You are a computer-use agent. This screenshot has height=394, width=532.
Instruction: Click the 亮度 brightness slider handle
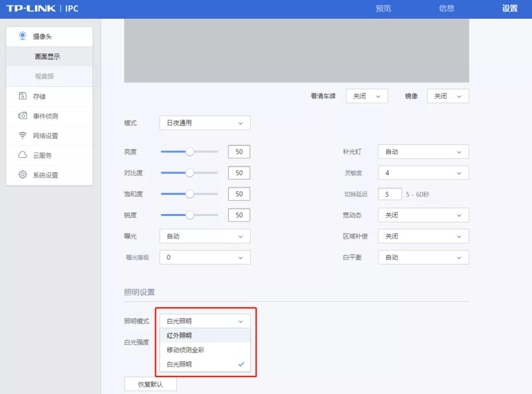pos(190,152)
